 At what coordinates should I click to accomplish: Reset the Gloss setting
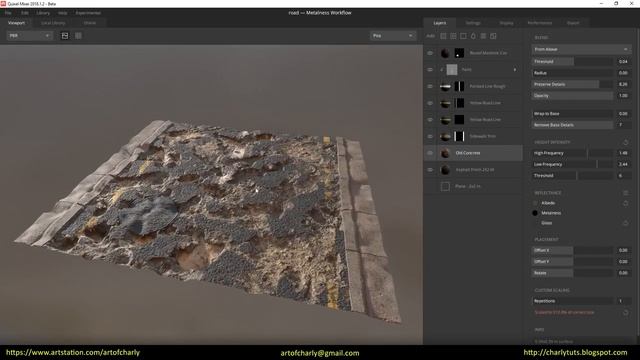coord(625,223)
